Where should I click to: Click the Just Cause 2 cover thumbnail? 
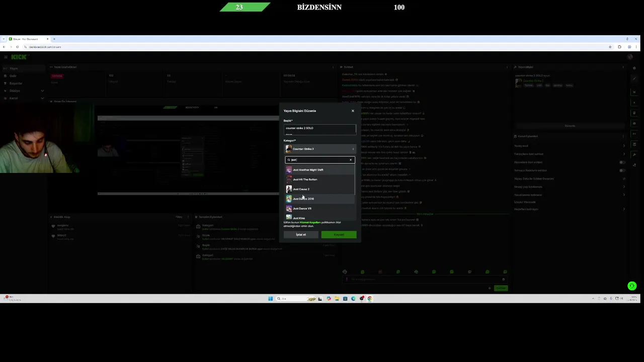click(289, 189)
